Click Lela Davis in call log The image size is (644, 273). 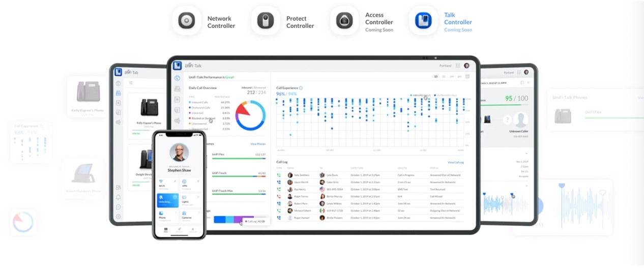tap(332, 175)
